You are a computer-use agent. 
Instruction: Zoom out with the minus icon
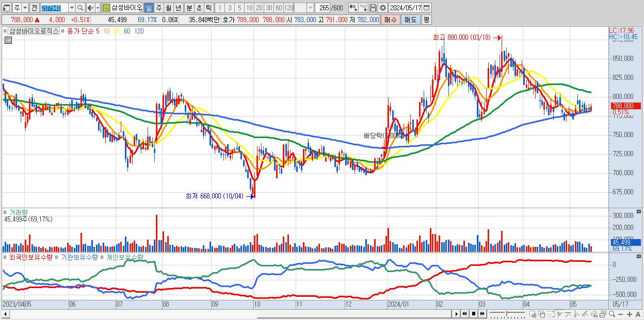click(620, 314)
